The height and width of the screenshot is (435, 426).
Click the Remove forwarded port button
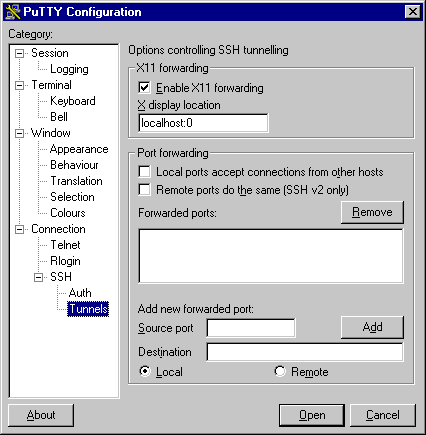pos(372,212)
